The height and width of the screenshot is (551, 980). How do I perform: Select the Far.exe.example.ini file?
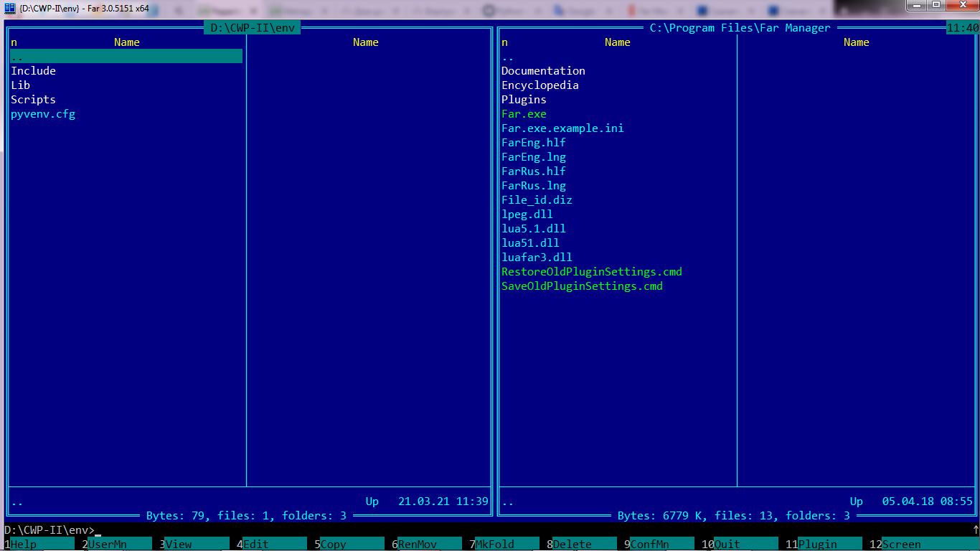(562, 128)
